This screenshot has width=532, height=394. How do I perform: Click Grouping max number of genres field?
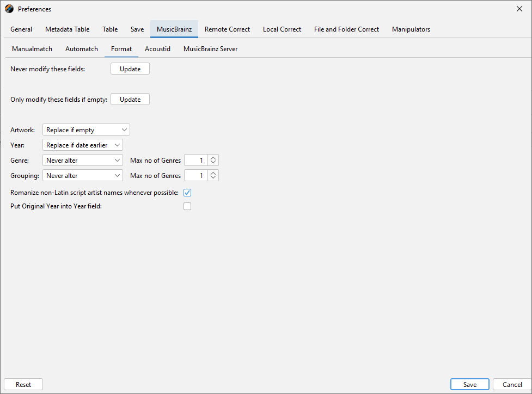click(x=196, y=176)
